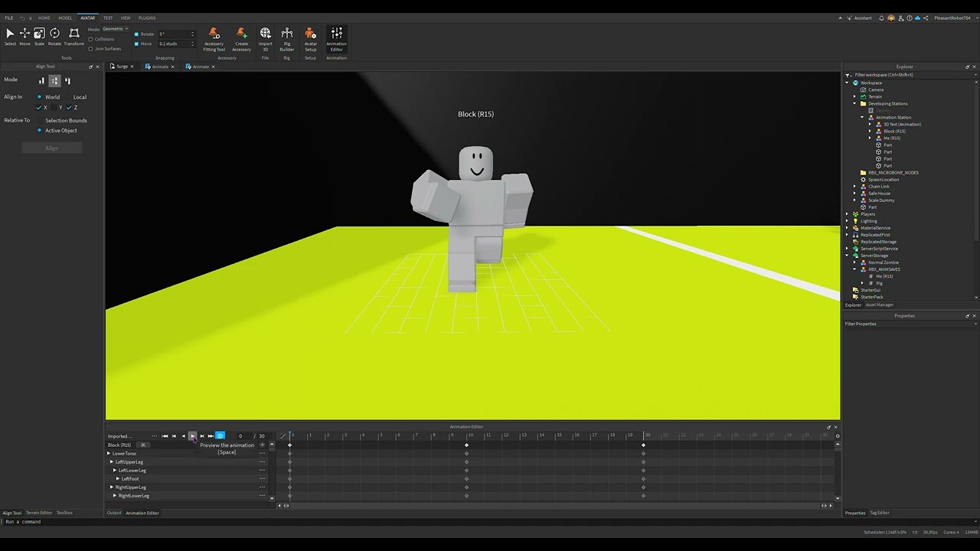The image size is (980, 551).
Task: Enable the Collisions checkbox
Action: [x=91, y=39]
